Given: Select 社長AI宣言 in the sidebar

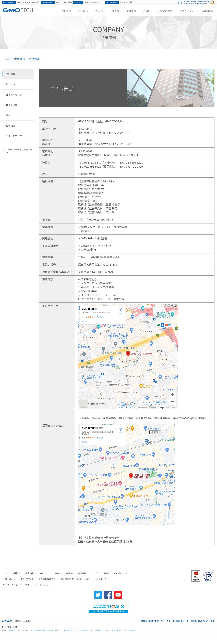Looking at the screenshot, I should tap(18, 105).
